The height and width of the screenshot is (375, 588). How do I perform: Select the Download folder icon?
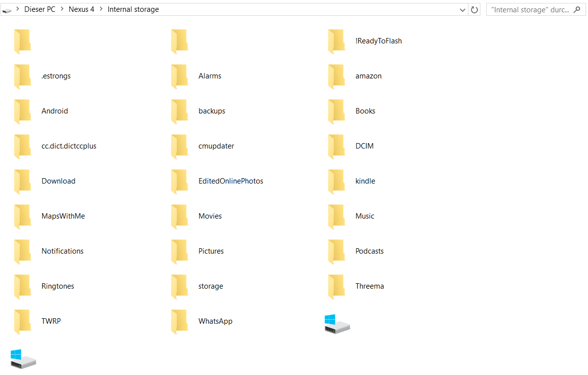click(x=23, y=182)
